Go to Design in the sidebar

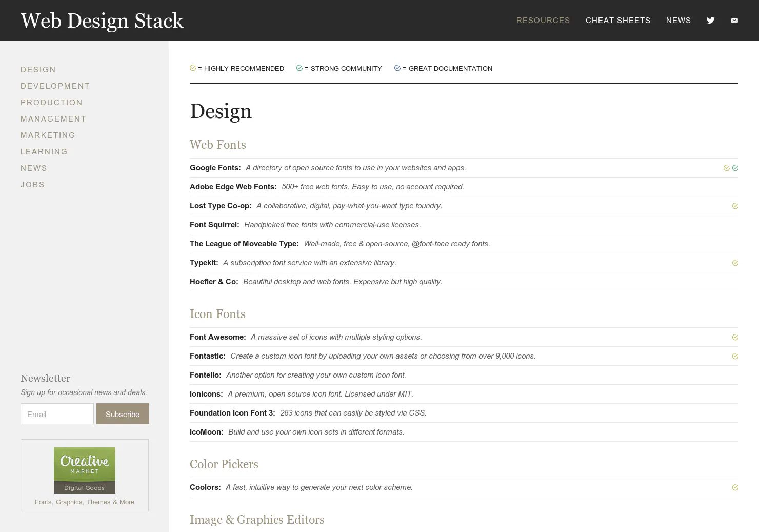tap(38, 70)
